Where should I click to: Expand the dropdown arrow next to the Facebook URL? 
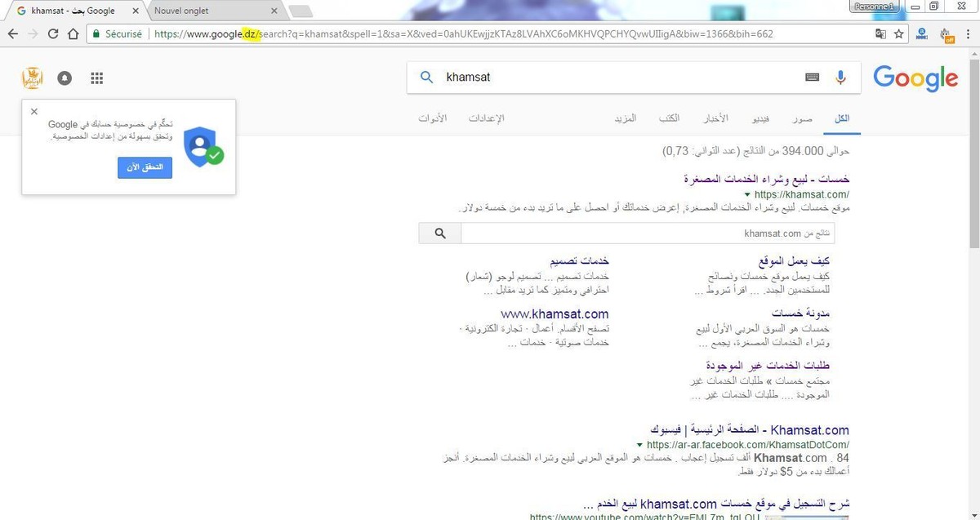[639, 445]
